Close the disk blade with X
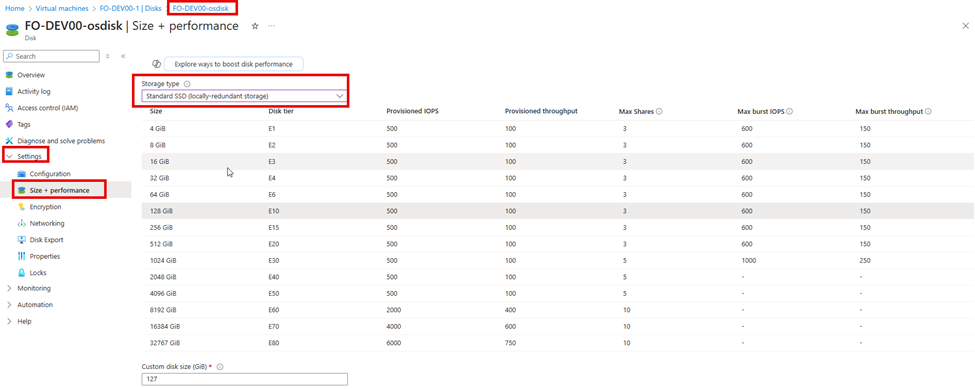The height and width of the screenshot is (389, 975). point(965,26)
